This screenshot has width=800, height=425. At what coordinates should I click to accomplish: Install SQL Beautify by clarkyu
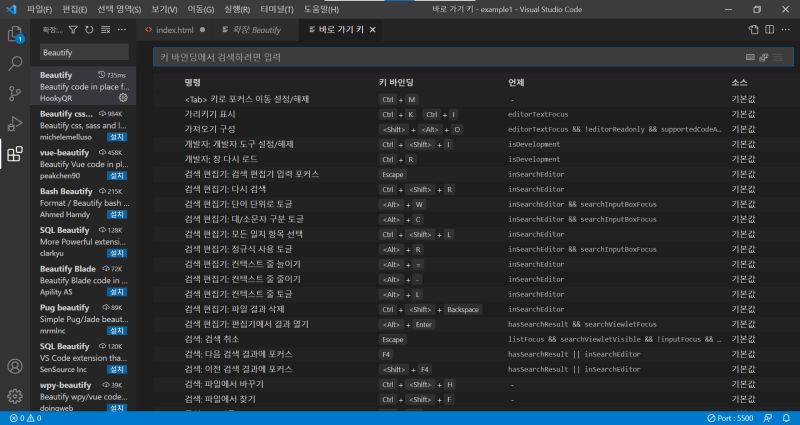pos(117,253)
